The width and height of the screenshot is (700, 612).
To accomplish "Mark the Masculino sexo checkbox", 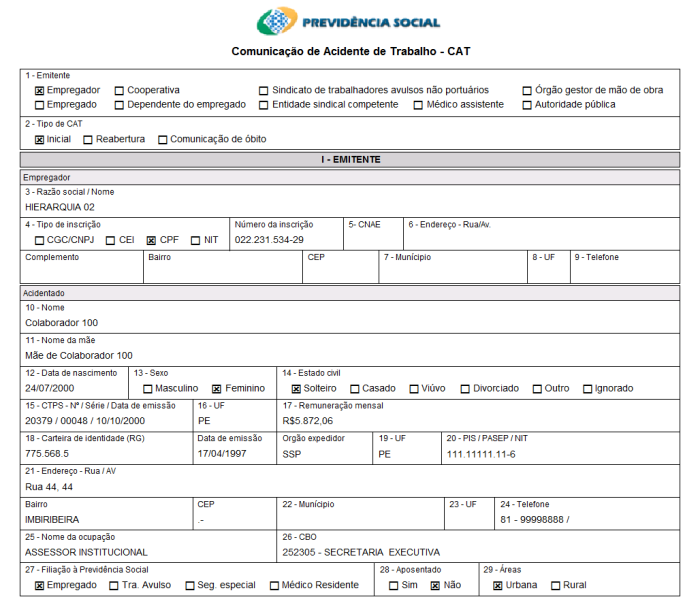I will coord(148,389).
